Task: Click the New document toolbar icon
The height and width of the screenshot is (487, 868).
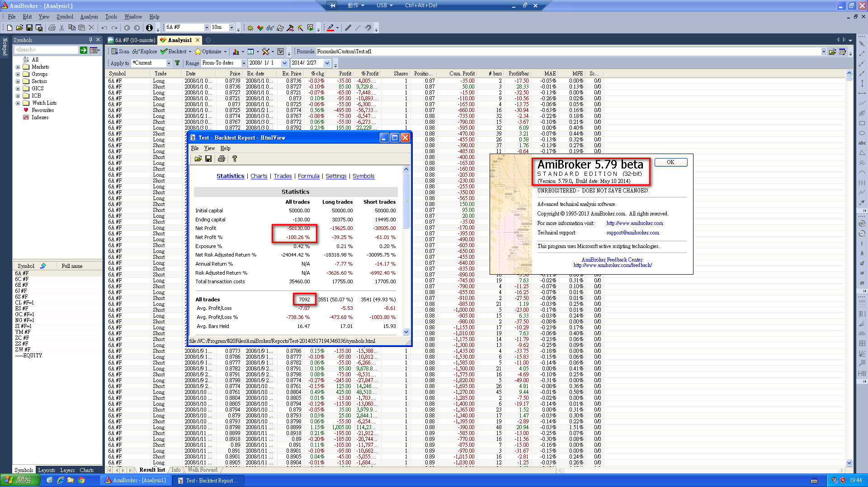Action: coord(9,28)
